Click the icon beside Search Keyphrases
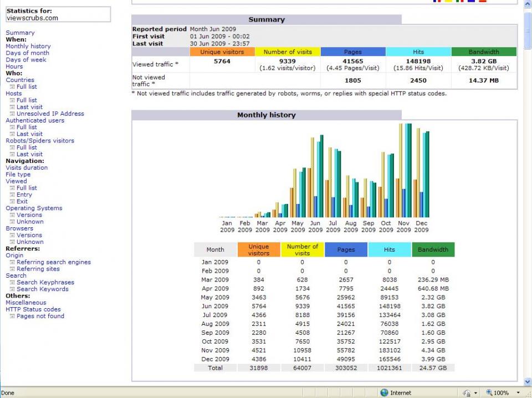This screenshot has height=398, width=532. [12, 283]
